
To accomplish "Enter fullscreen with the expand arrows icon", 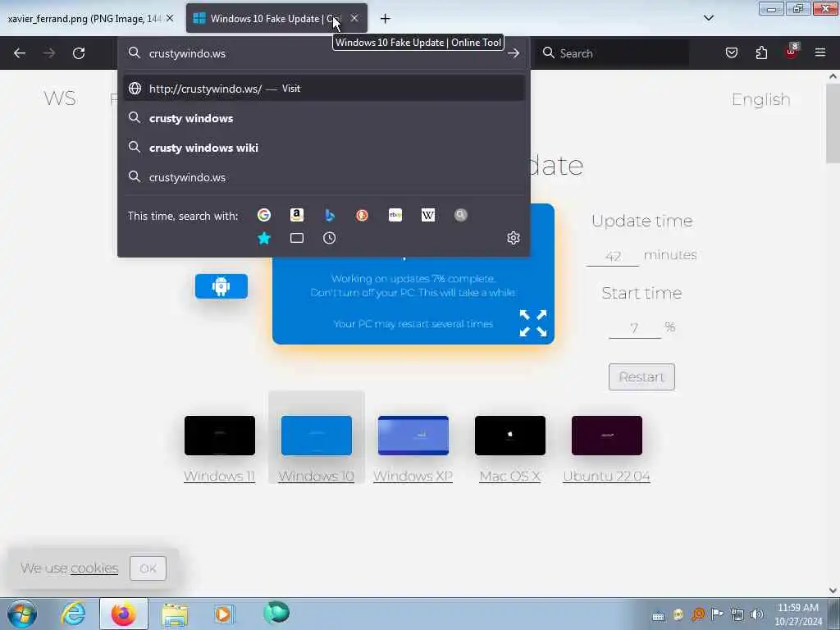I will pos(533,323).
